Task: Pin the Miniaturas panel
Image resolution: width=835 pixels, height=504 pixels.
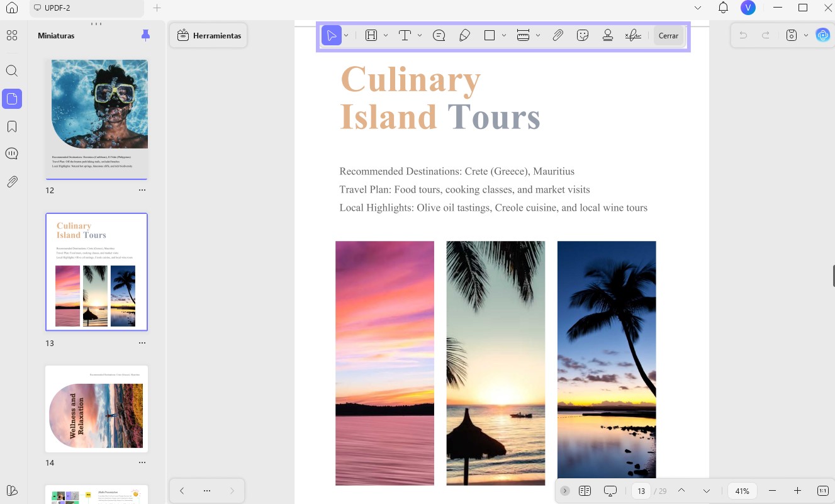Action: click(146, 35)
